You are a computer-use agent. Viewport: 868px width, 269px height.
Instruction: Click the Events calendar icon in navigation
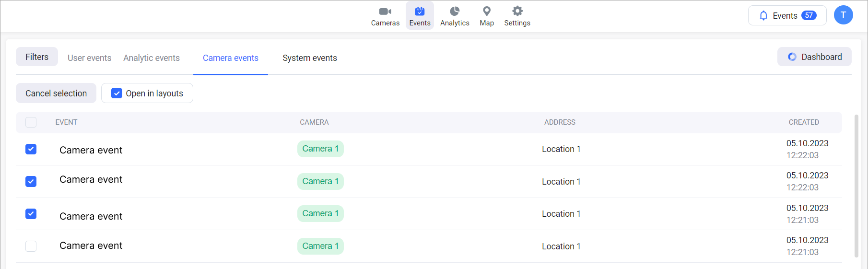tap(420, 12)
